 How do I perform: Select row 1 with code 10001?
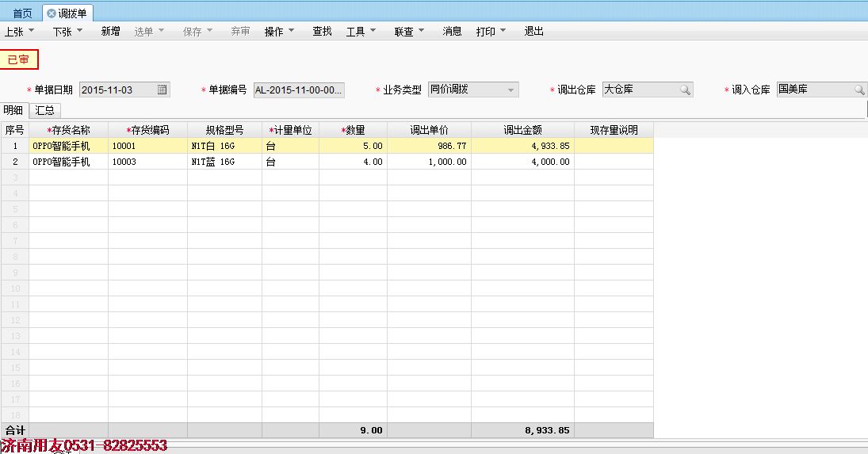[147, 146]
